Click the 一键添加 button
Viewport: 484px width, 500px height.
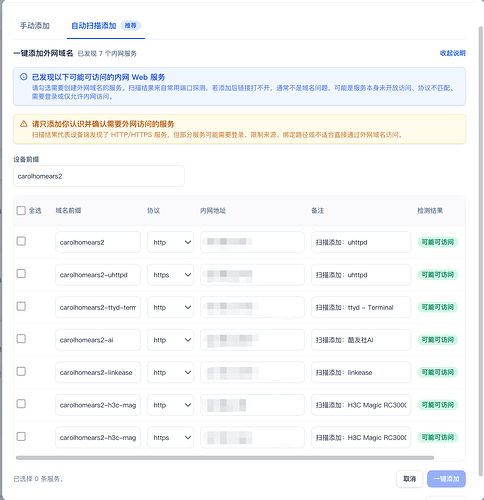[446, 479]
